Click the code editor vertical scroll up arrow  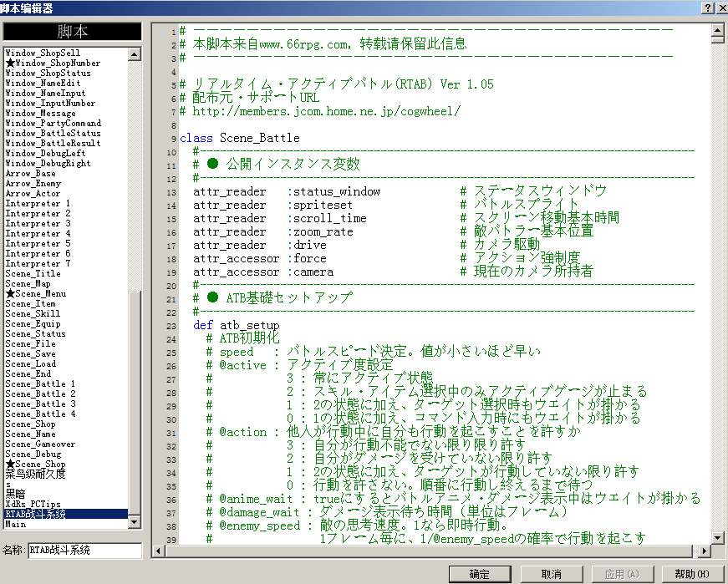(717, 30)
